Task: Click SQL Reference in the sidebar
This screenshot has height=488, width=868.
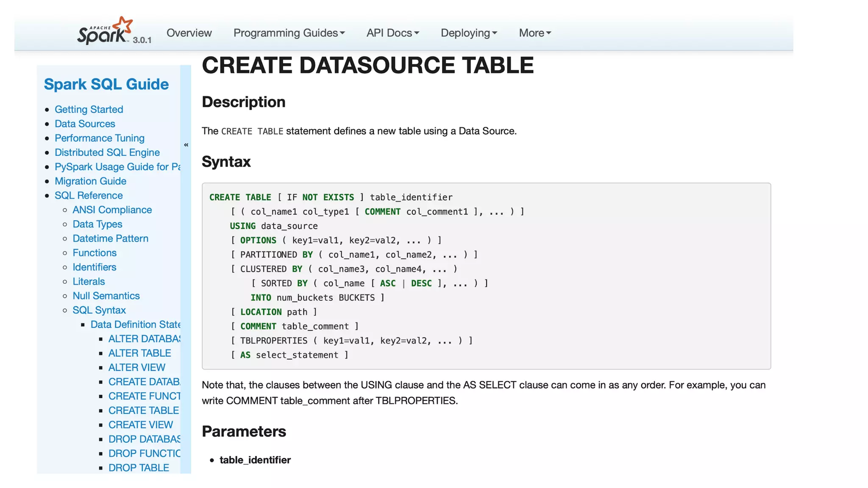Action: [89, 196]
